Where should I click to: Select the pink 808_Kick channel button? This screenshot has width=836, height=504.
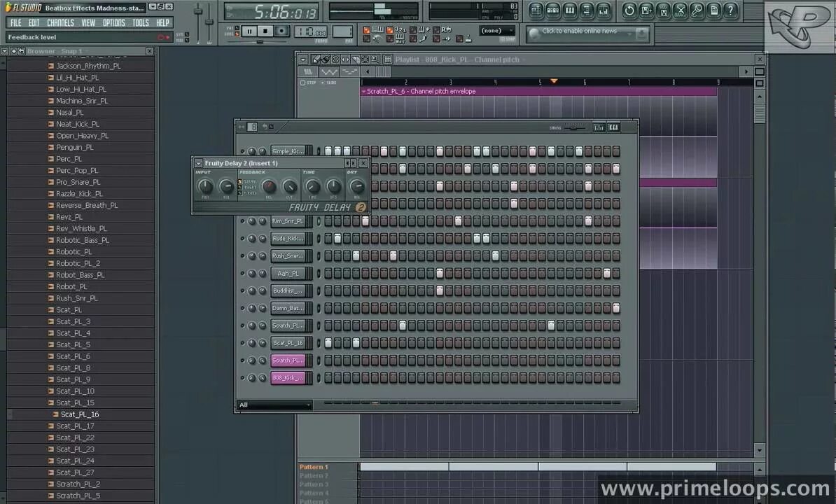[288, 378]
